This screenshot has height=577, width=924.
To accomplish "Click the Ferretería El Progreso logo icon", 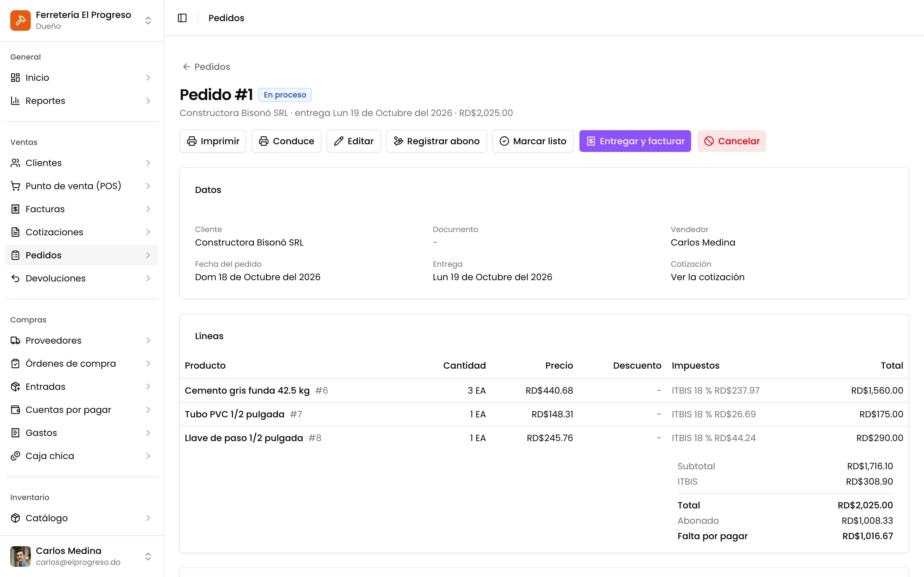I will coord(20,20).
